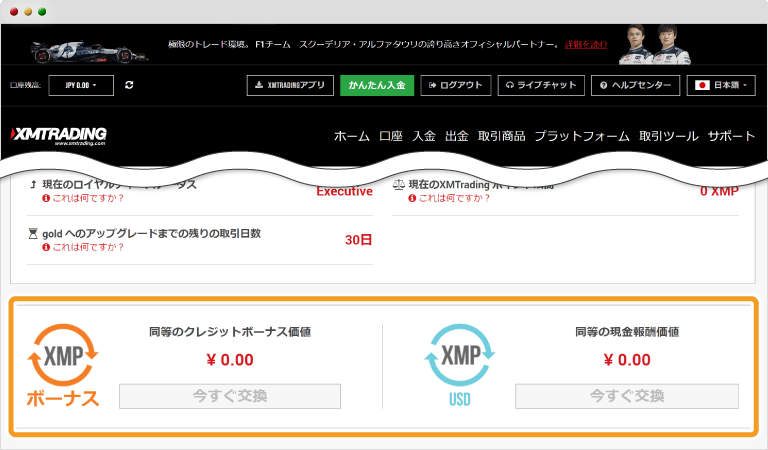Screen dimensions: 768x450
Task: Open the 日本語 language dropdown
Action: coord(721,85)
